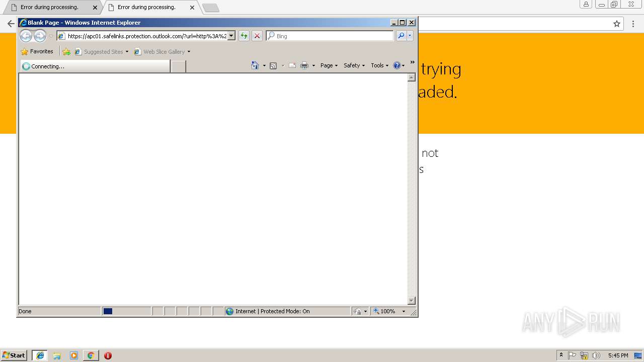Open recent pages dropdown arrow
This screenshot has width=644, height=362.
click(51, 36)
